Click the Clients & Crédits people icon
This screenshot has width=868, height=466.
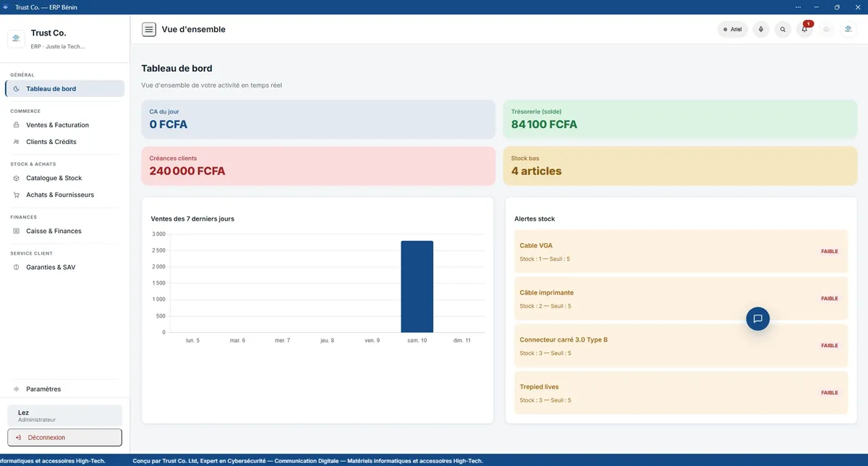(x=17, y=142)
